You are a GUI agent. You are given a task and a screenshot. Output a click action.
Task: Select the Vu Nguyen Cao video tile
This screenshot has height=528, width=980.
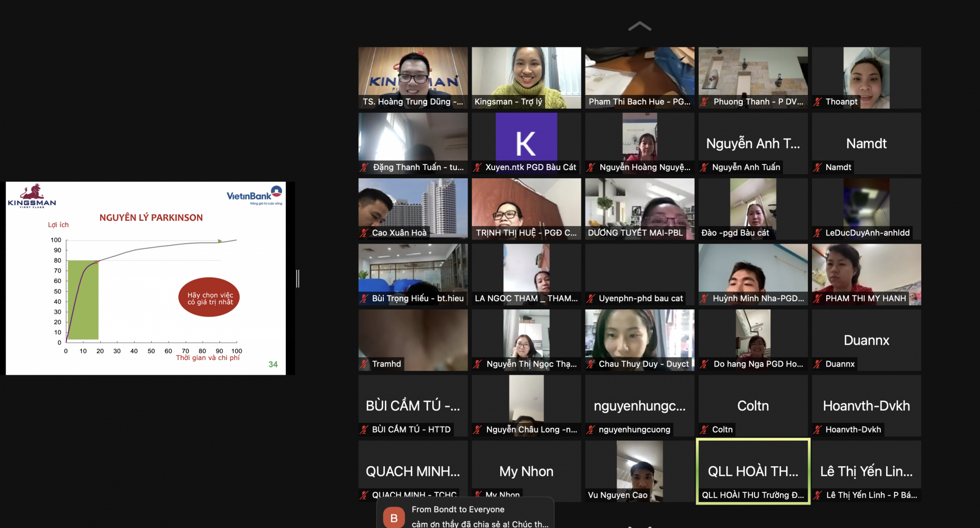tap(640, 470)
